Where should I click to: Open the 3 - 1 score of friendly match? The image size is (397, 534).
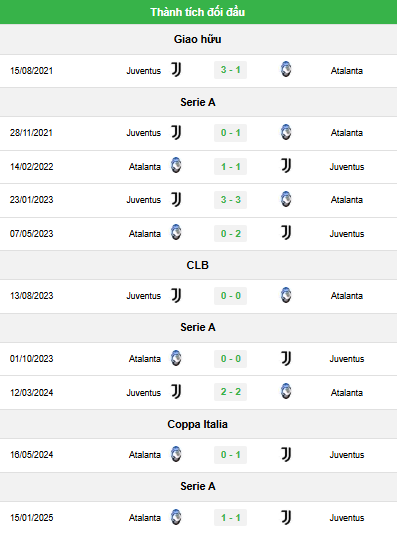(231, 70)
